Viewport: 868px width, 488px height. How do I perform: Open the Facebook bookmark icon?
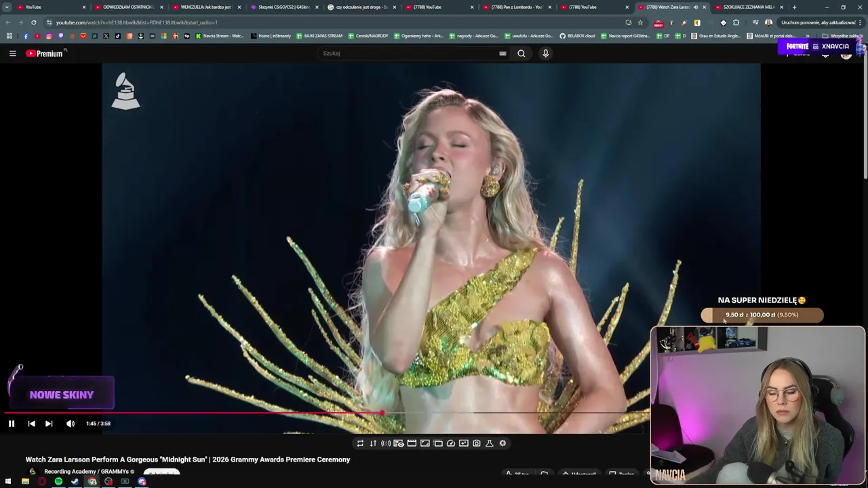click(26, 36)
